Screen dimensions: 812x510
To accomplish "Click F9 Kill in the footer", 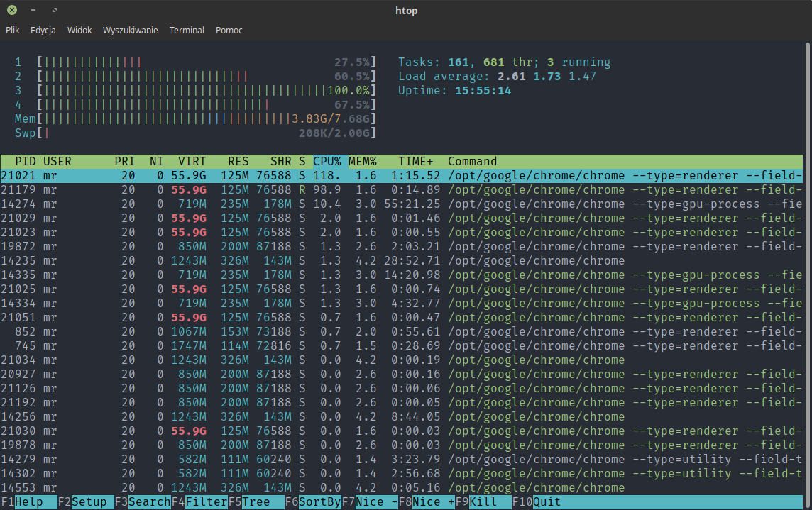I will [x=483, y=501].
